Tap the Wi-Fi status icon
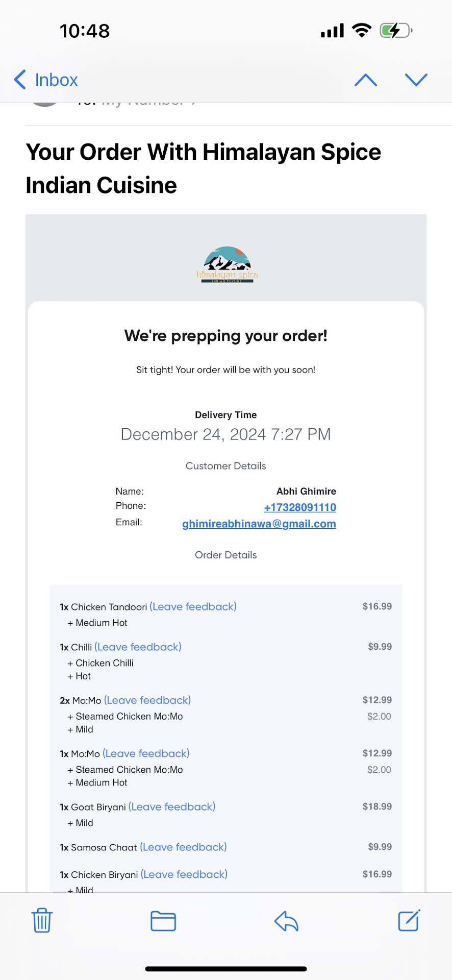 click(x=362, y=31)
